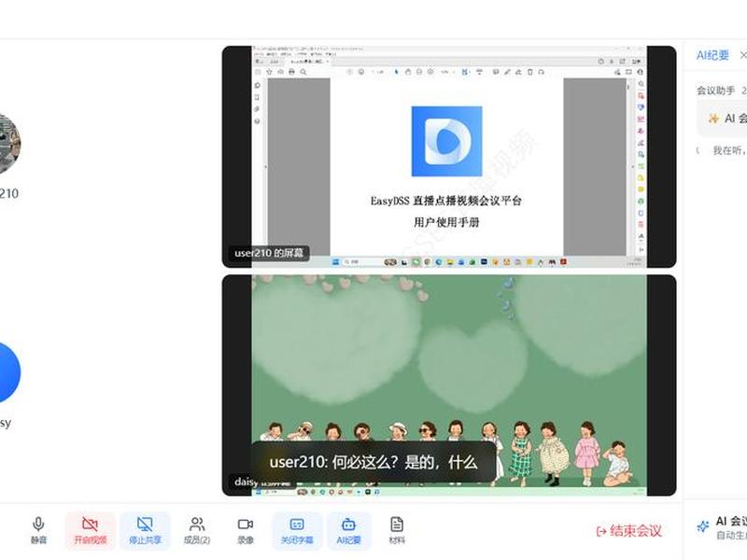This screenshot has width=747, height=560.
Task: End the meeting with 结束会议
Action: click(x=628, y=531)
